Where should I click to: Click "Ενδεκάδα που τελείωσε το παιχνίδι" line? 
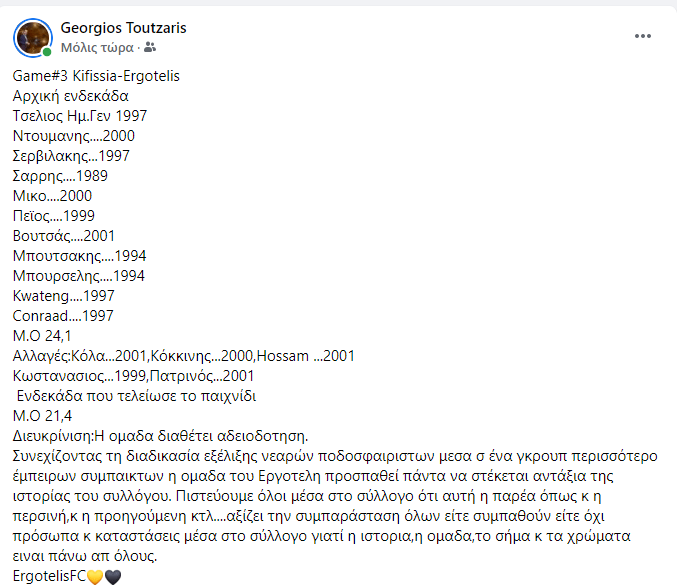point(136,396)
